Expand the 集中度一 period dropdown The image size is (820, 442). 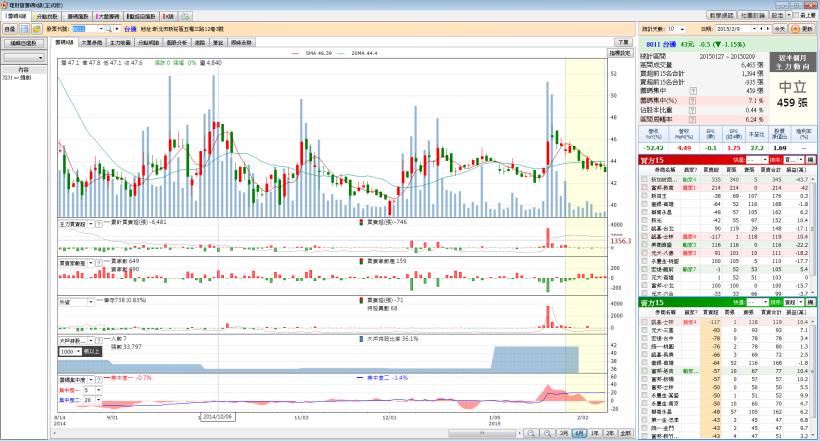pyautogui.click(x=99, y=389)
